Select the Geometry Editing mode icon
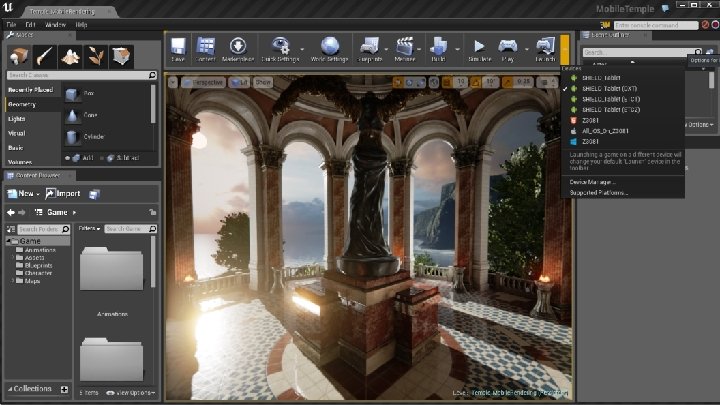 [x=121, y=56]
